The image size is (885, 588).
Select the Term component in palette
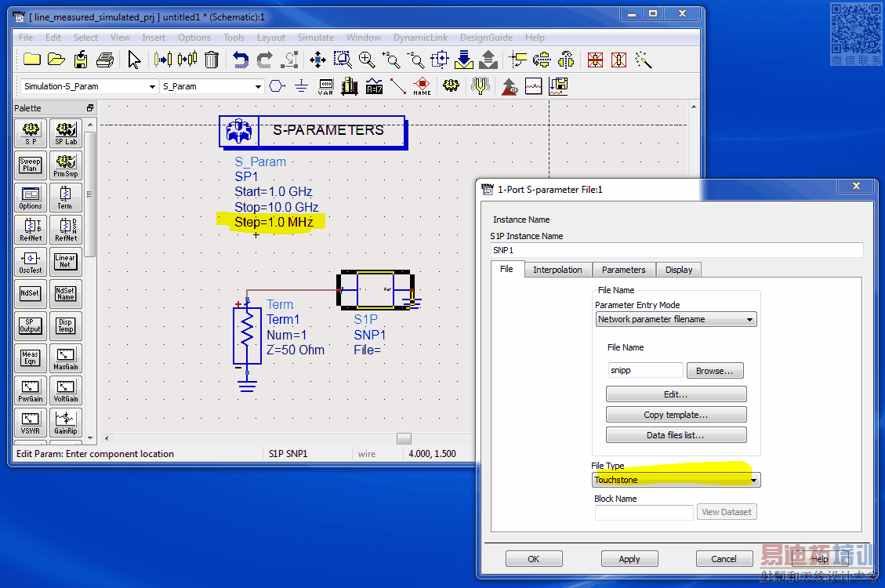point(65,198)
